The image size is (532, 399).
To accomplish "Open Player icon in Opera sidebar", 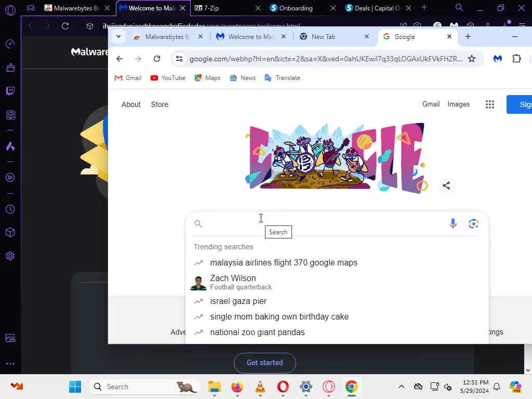I will coord(10,178).
